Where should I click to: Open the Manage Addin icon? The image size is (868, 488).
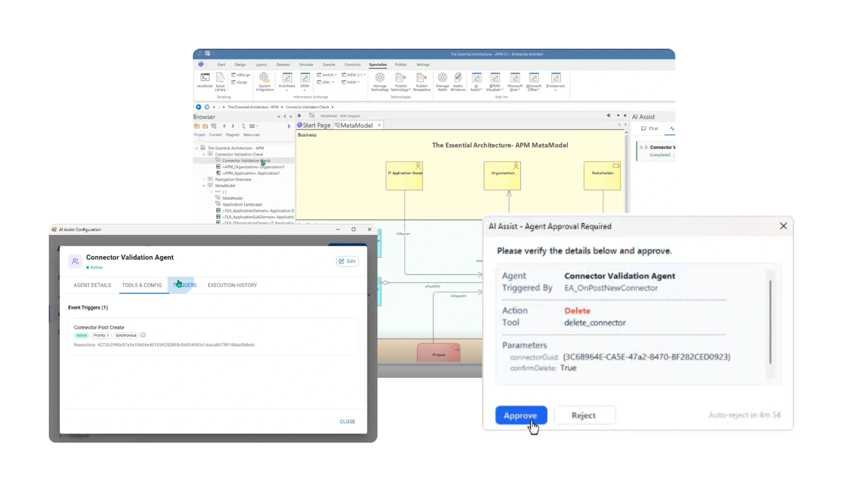point(442,78)
